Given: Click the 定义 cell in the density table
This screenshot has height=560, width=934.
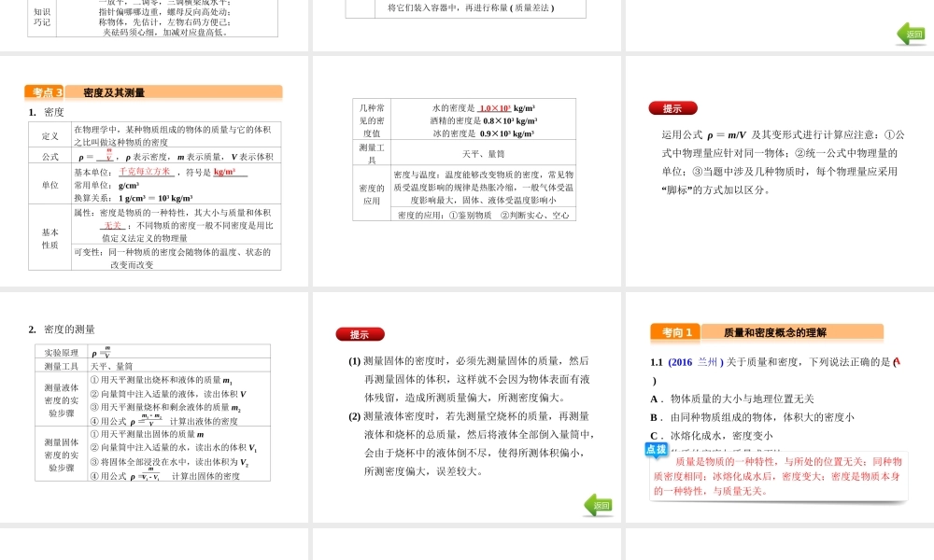Looking at the screenshot, I should pyautogui.click(x=50, y=135).
